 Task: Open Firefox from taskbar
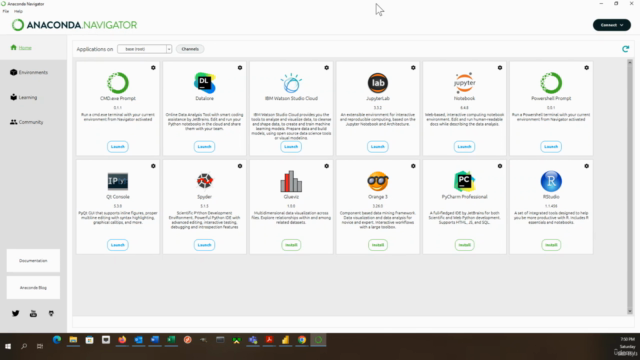(122, 340)
